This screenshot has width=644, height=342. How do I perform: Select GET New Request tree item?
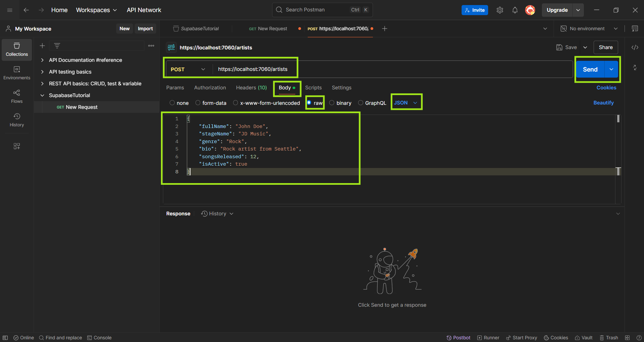point(97,107)
